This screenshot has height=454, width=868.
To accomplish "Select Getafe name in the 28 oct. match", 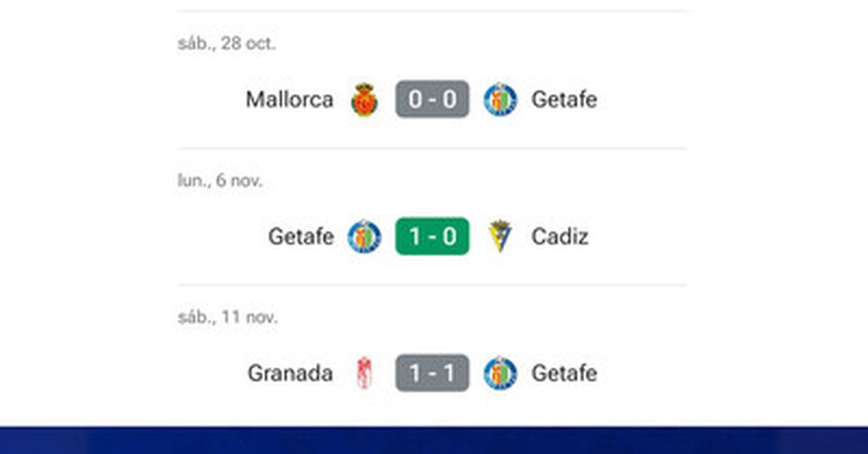I will pyautogui.click(x=564, y=100).
